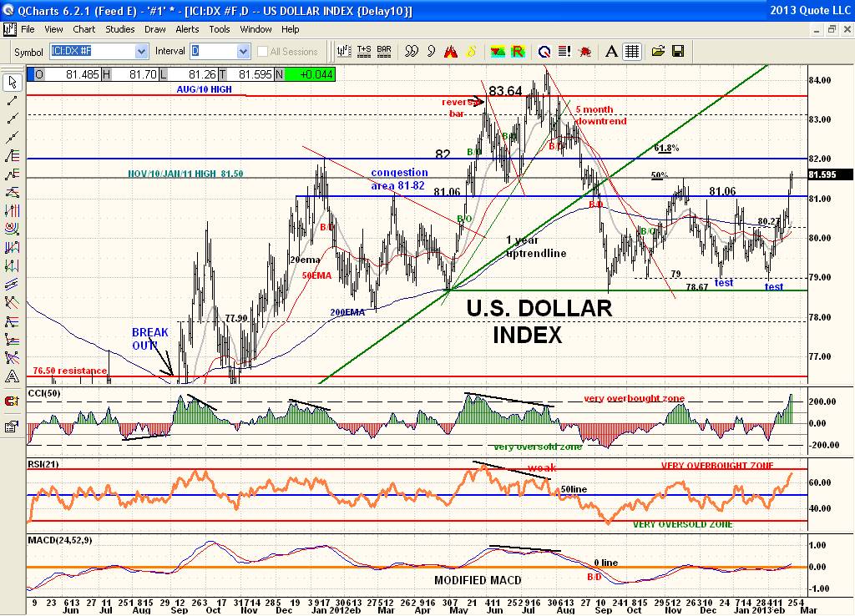Viewport: 855px width, 616px height.
Task: Click the T+S time and sales icon
Action: click(x=364, y=51)
